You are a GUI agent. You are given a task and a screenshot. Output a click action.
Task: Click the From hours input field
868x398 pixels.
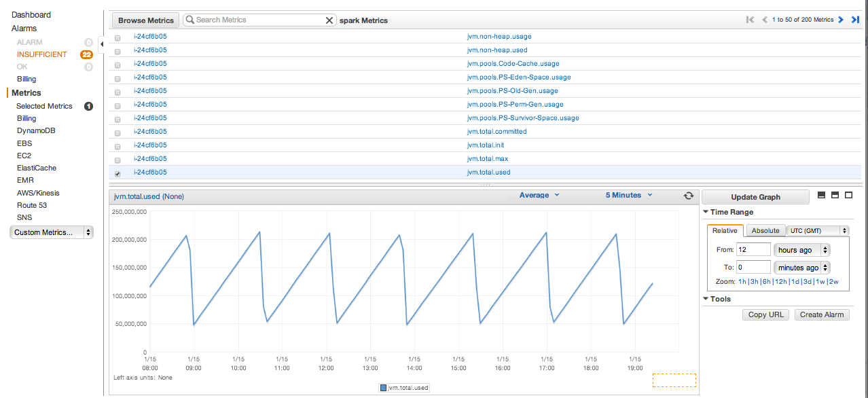point(753,250)
